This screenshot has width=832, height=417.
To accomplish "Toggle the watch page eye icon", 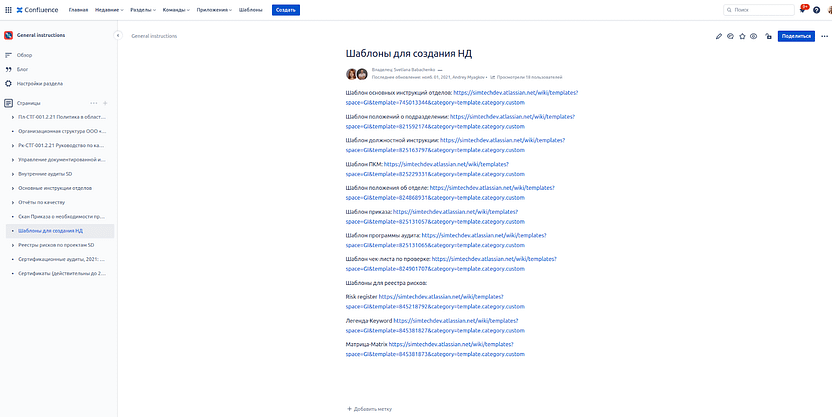I will [753, 36].
